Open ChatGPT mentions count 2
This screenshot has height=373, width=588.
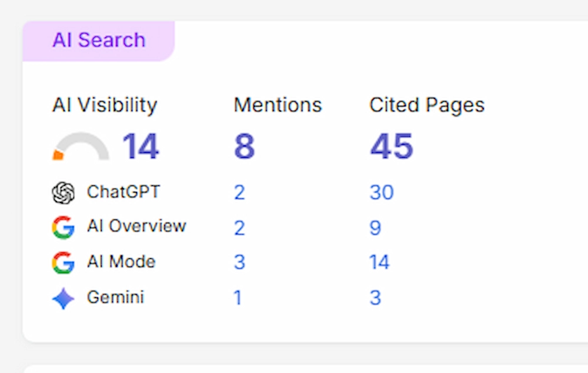(x=240, y=192)
